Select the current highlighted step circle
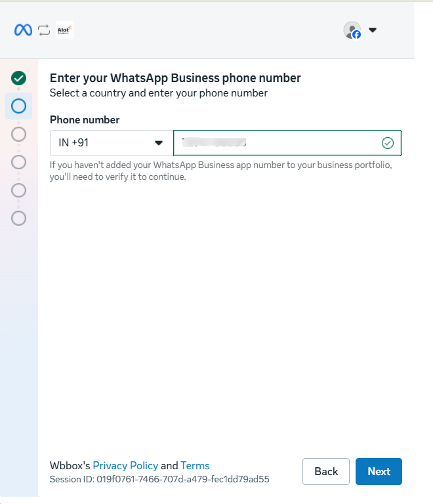Viewport: 433px width, 504px height. [18, 106]
